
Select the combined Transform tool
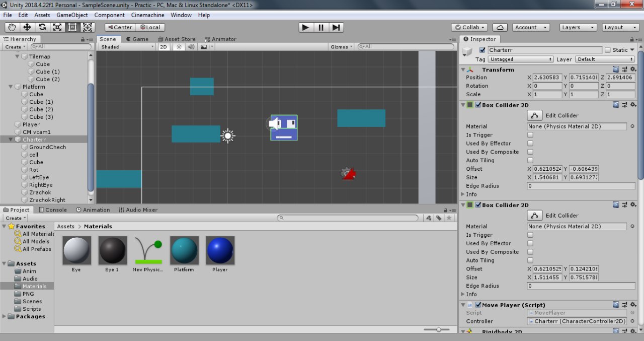[88, 27]
